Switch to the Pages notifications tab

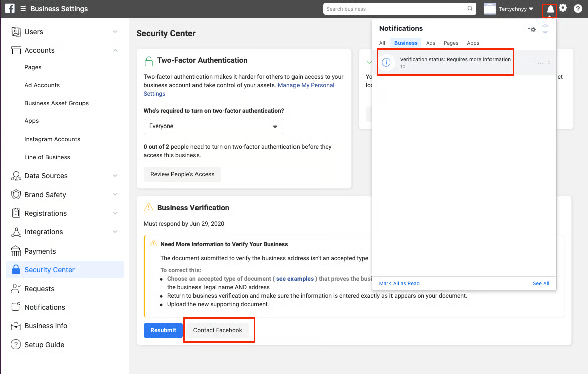pos(451,43)
